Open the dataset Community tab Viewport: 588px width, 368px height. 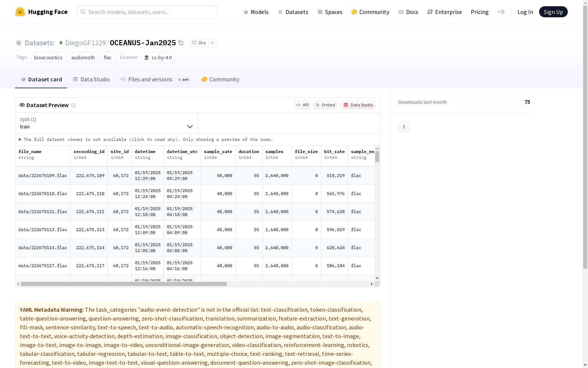(220, 79)
